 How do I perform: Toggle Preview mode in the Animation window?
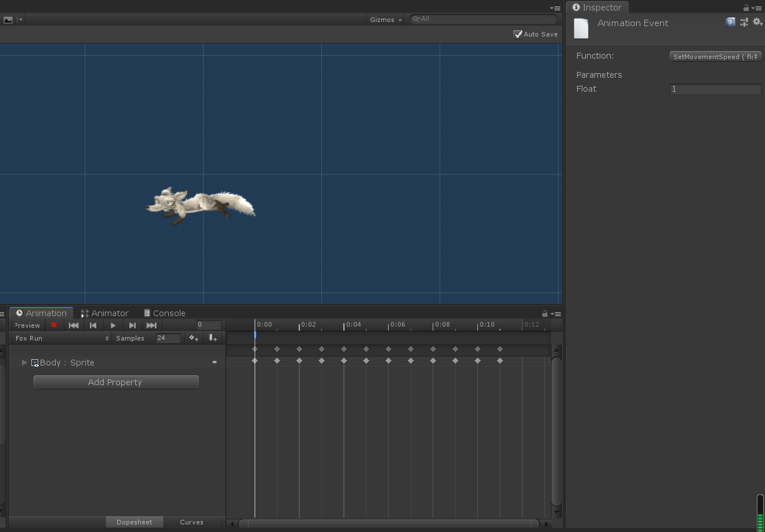(x=27, y=325)
